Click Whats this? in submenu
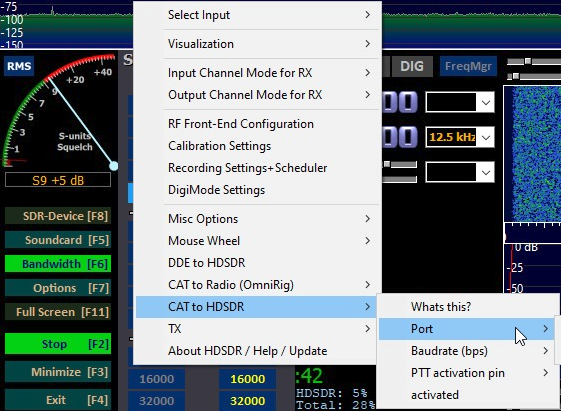The width and height of the screenshot is (561, 411). (467, 307)
